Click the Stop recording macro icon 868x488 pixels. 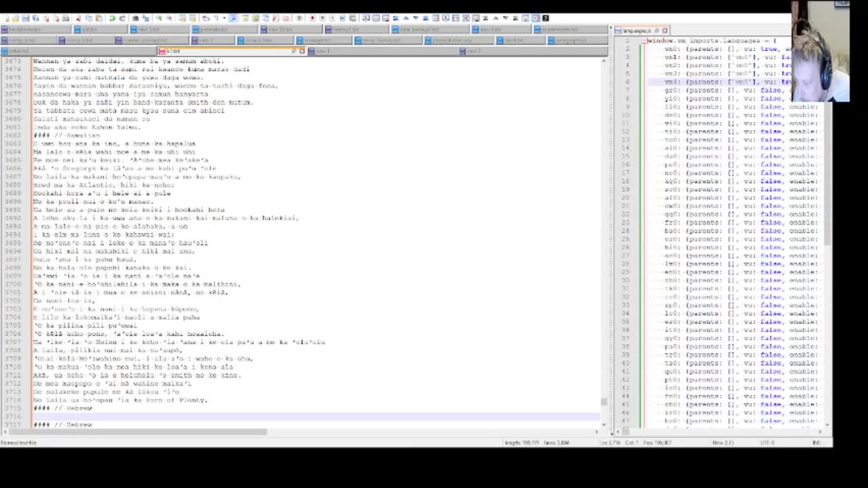tap(322, 18)
